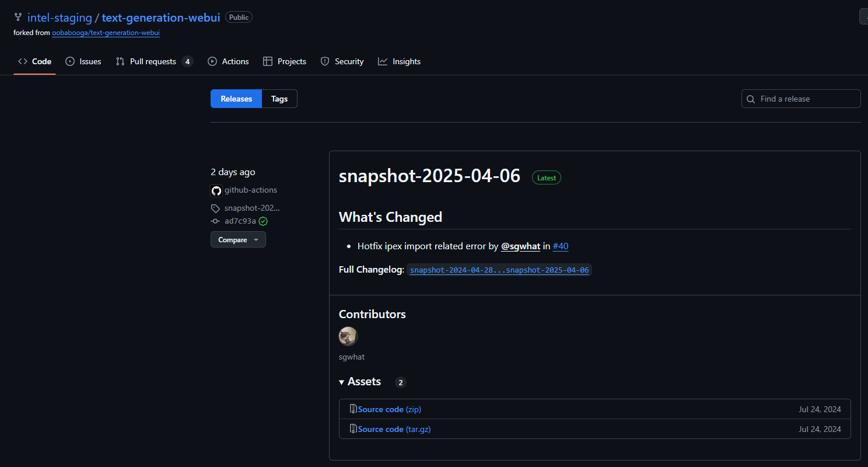Click the Contributors heading

372,314
